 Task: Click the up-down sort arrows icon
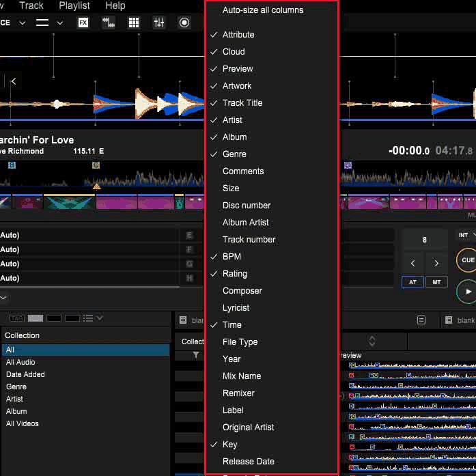coord(372,341)
